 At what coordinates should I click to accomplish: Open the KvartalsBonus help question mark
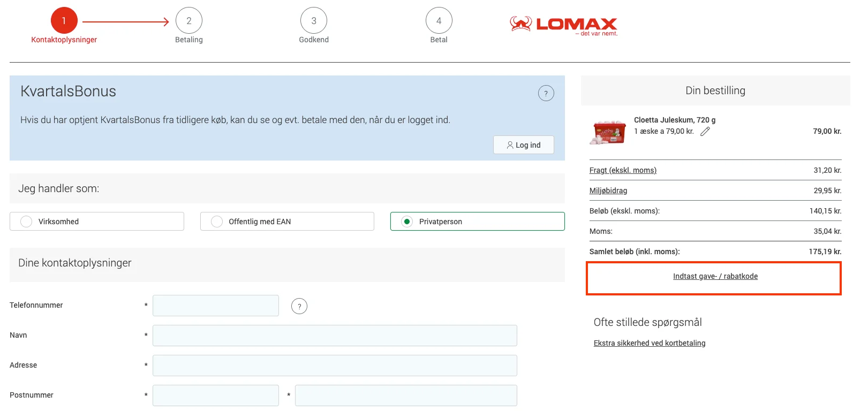point(546,93)
